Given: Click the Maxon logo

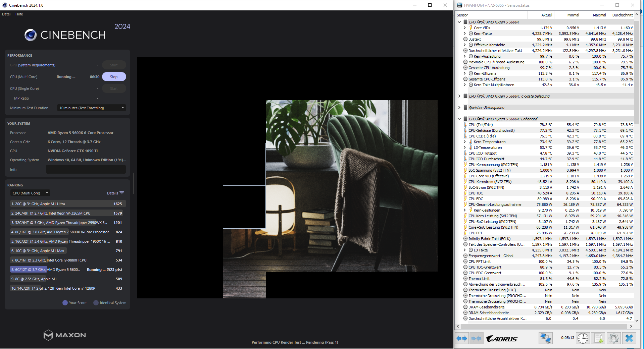Looking at the screenshot, I should [65, 335].
